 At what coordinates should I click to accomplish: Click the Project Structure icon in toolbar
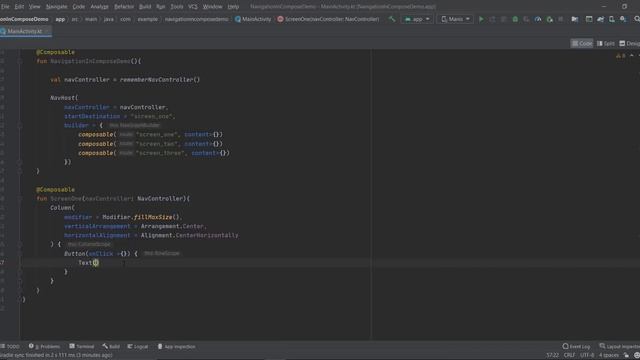tap(575, 19)
